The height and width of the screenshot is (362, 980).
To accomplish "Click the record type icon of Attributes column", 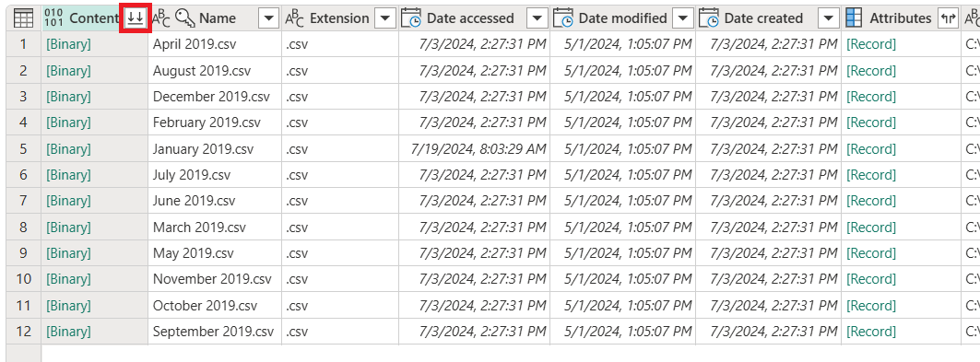I will [x=853, y=18].
